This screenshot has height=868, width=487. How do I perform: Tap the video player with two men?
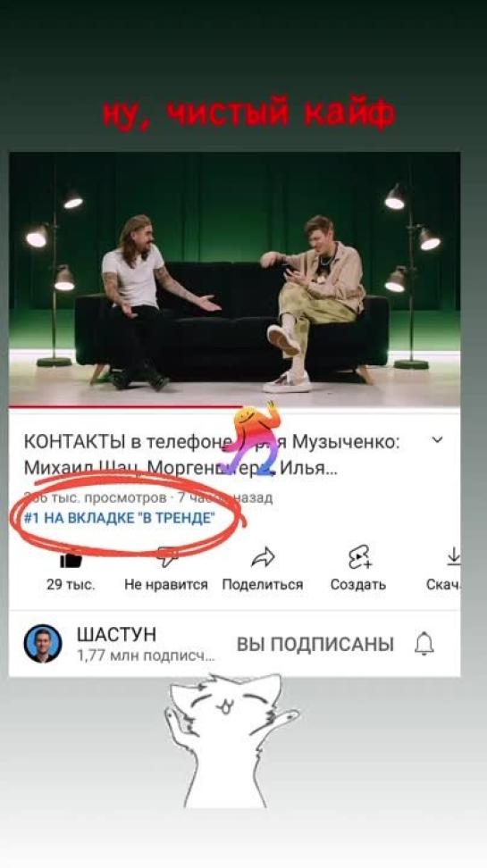234,279
